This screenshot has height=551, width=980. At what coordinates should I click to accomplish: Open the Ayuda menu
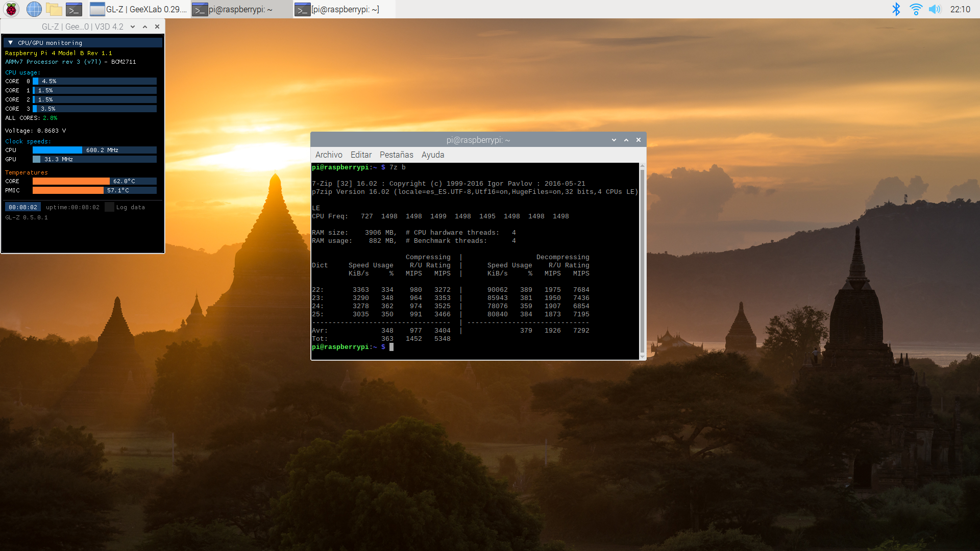(x=432, y=155)
